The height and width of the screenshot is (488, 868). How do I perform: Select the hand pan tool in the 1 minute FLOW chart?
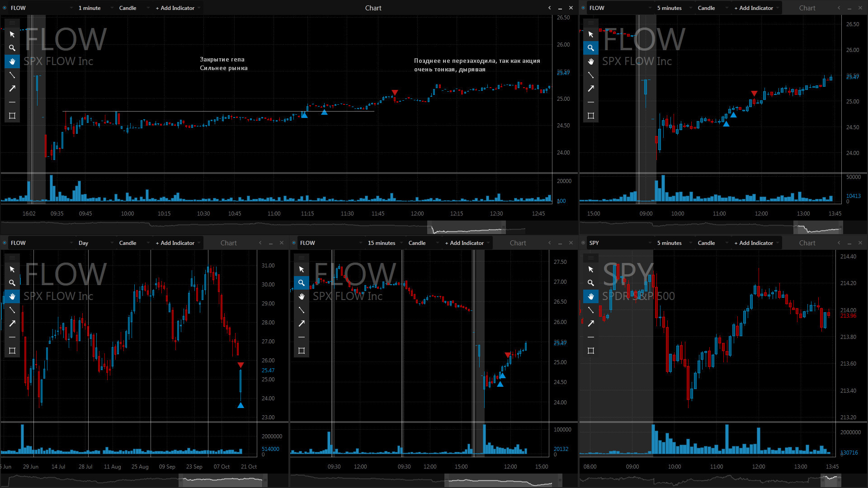tap(12, 61)
